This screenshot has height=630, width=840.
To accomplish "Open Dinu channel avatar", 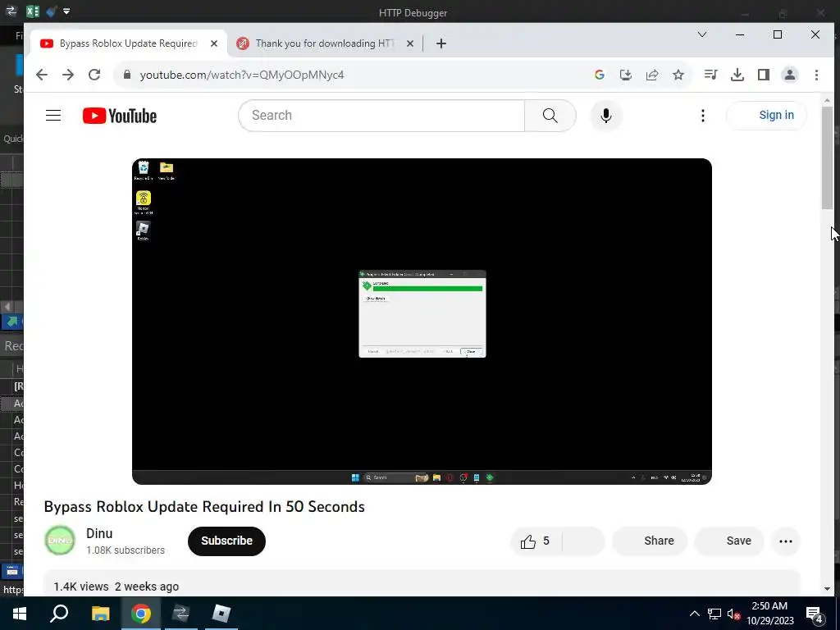I will [59, 541].
